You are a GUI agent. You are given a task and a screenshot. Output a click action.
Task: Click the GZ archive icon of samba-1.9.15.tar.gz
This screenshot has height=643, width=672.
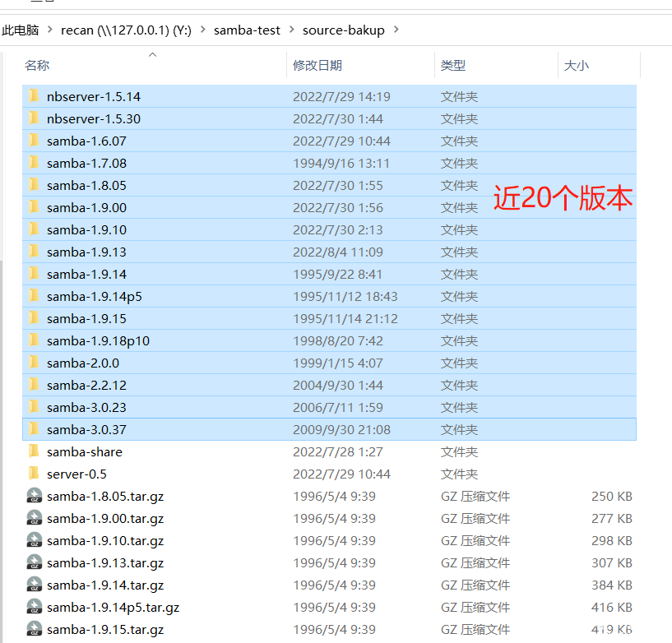(x=35, y=629)
